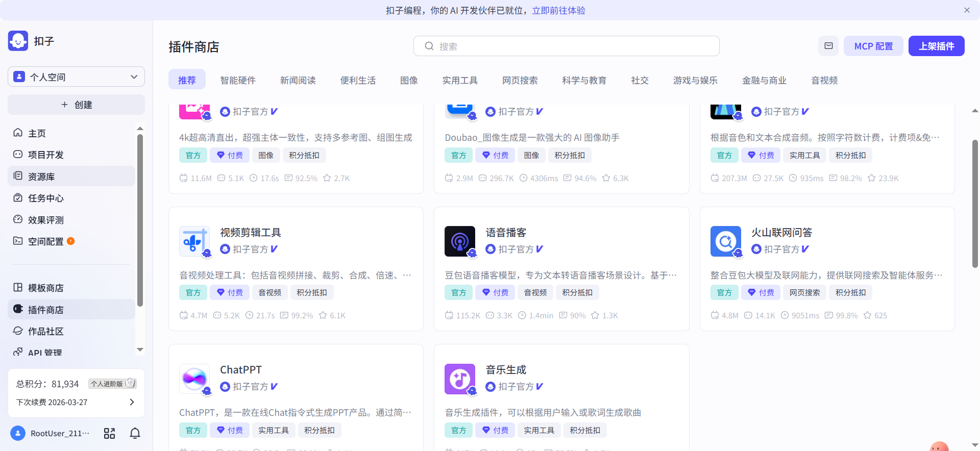Switch to the 网页搜索 category tab
The width and height of the screenshot is (980, 451).
click(520, 80)
